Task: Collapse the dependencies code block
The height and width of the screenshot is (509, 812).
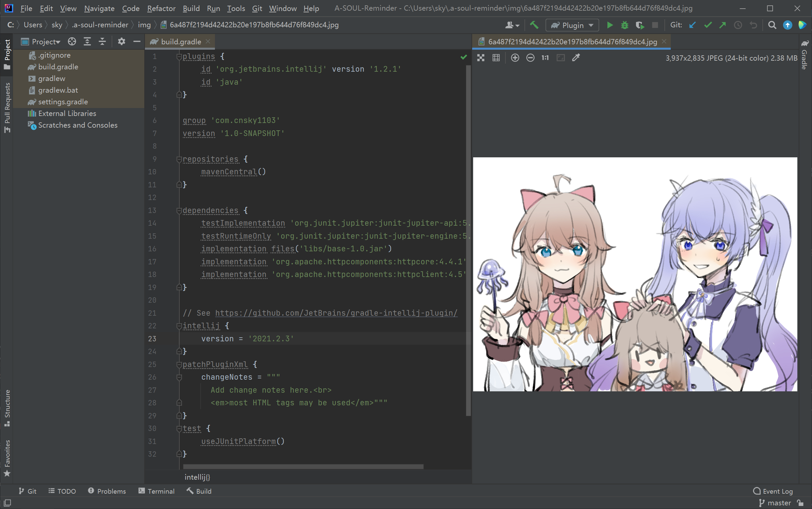Action: 179,211
